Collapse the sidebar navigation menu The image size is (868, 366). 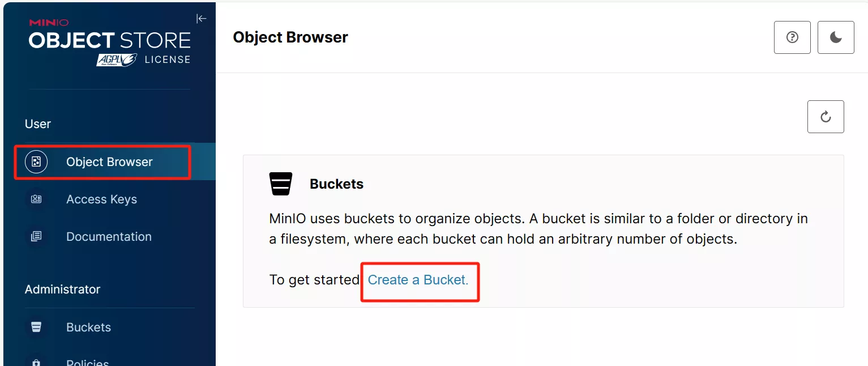tap(201, 19)
